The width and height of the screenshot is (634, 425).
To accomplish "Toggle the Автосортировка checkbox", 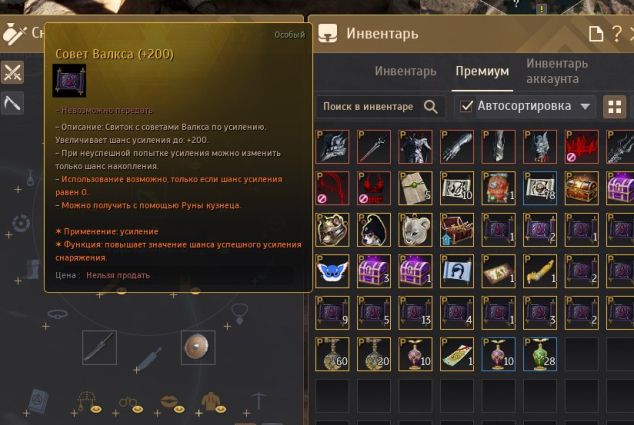I will click(x=467, y=106).
